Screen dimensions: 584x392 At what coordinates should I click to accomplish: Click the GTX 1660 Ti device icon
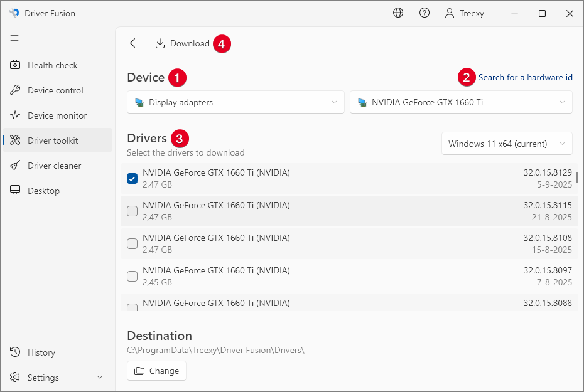click(362, 103)
